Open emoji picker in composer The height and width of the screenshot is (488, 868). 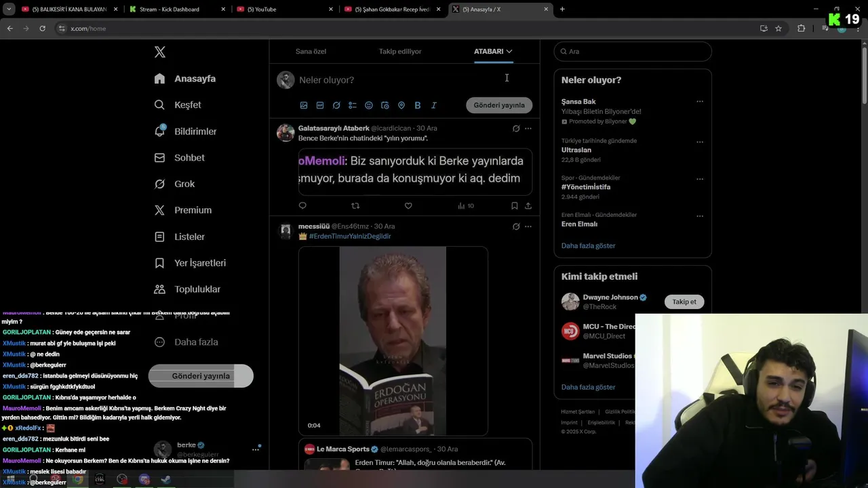tap(369, 106)
